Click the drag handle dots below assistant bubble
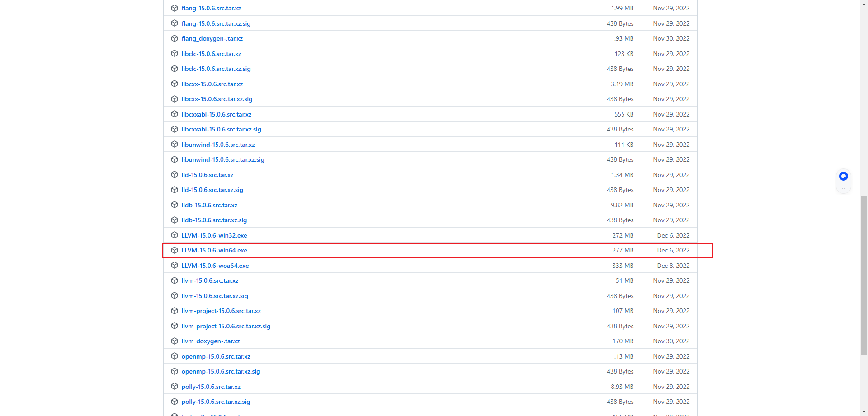868x416 pixels. tap(844, 188)
